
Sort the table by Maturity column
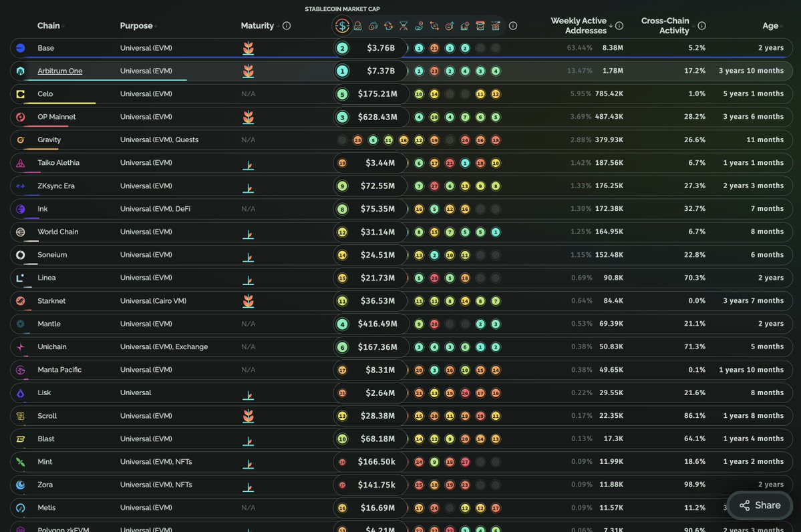[x=257, y=25]
